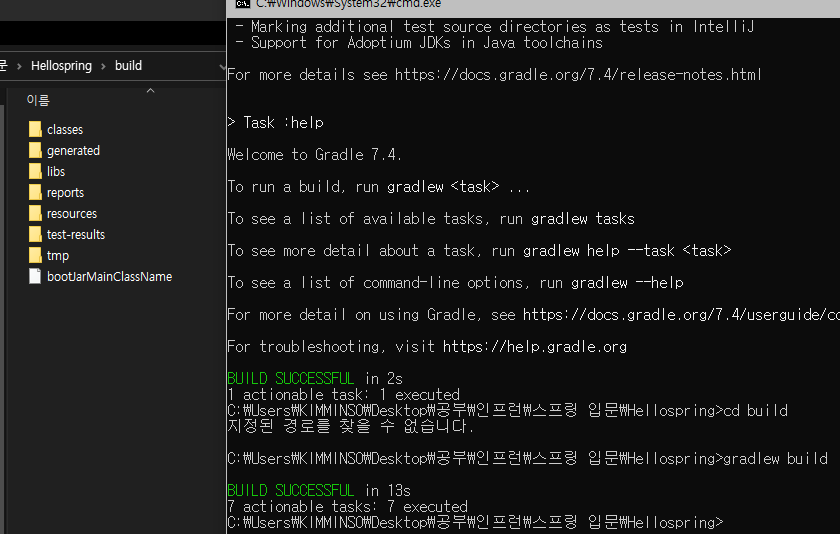Image resolution: width=840 pixels, height=534 pixels.
Task: Open the generated folder icon
Action: point(35,151)
